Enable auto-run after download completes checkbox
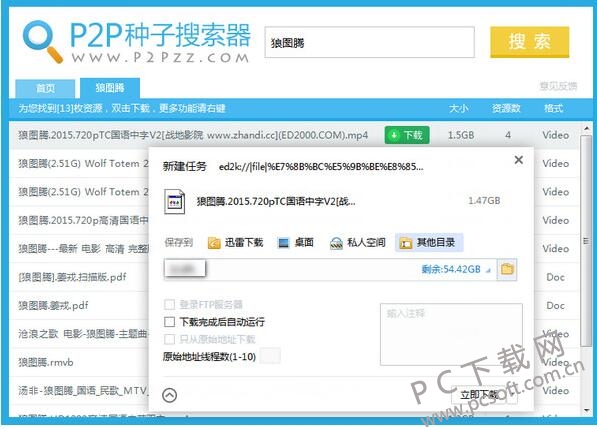 (169, 322)
